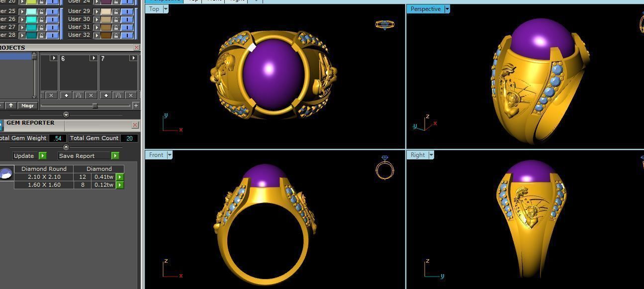Click the Total Gem Count value field
This screenshot has width=644, height=289.
click(129, 139)
